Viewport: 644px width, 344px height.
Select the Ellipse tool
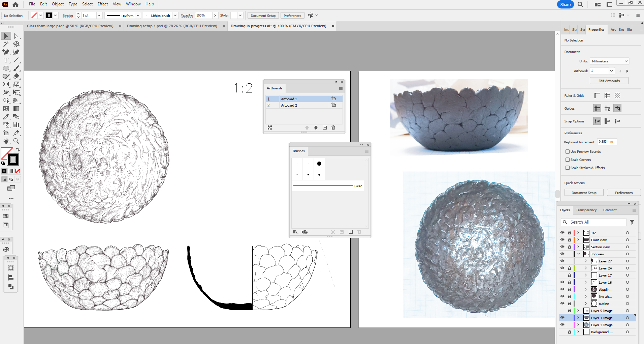tap(6, 68)
